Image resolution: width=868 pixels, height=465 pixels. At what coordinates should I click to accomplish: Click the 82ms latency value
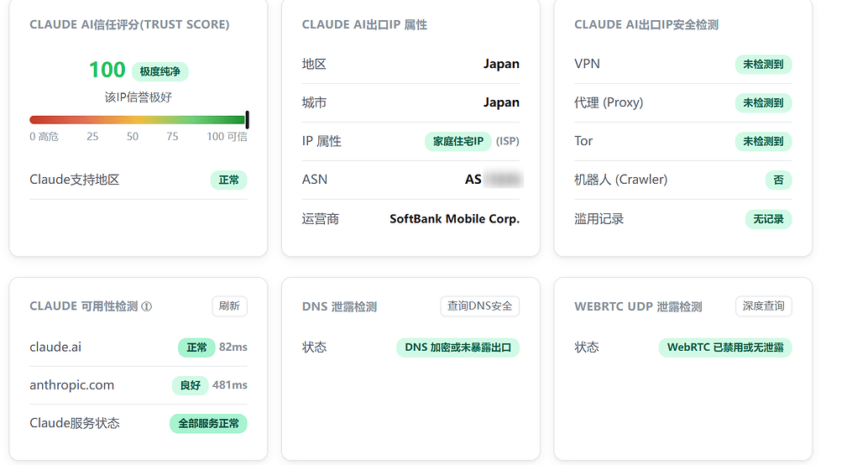click(233, 347)
